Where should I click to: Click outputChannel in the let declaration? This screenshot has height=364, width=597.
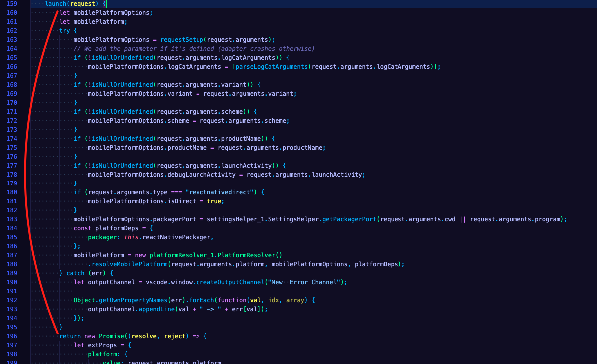(x=111, y=282)
